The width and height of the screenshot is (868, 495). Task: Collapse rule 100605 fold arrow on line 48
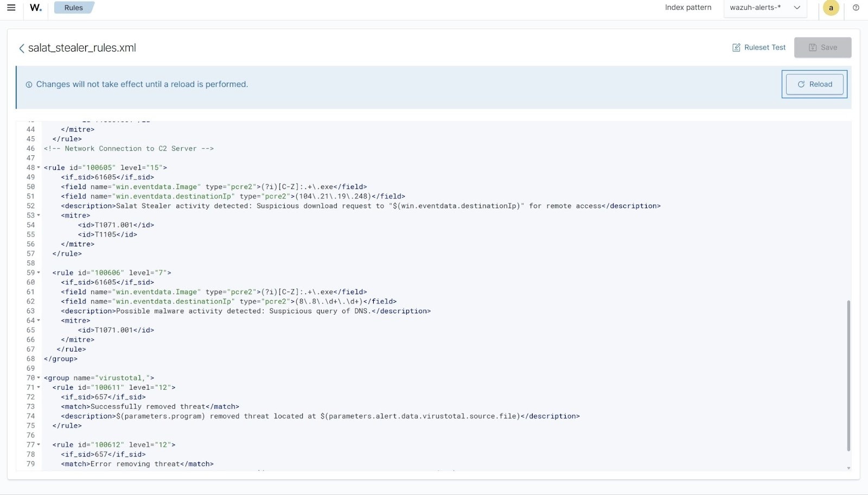(x=39, y=168)
